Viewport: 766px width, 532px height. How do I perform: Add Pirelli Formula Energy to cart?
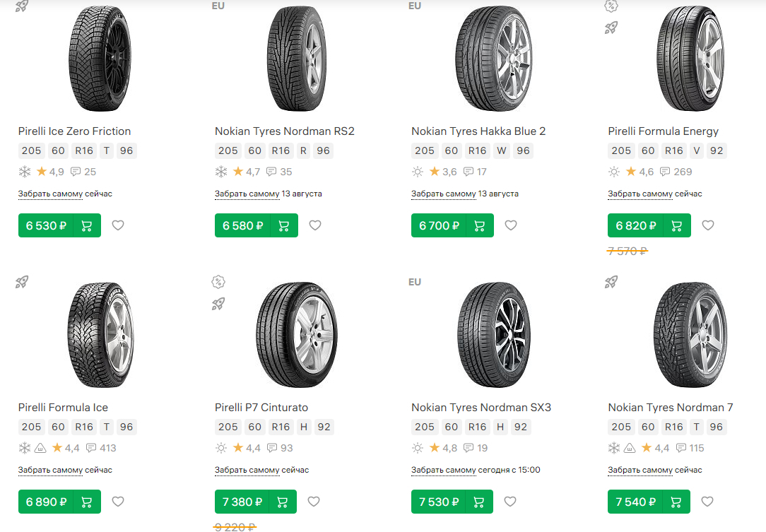coord(676,226)
